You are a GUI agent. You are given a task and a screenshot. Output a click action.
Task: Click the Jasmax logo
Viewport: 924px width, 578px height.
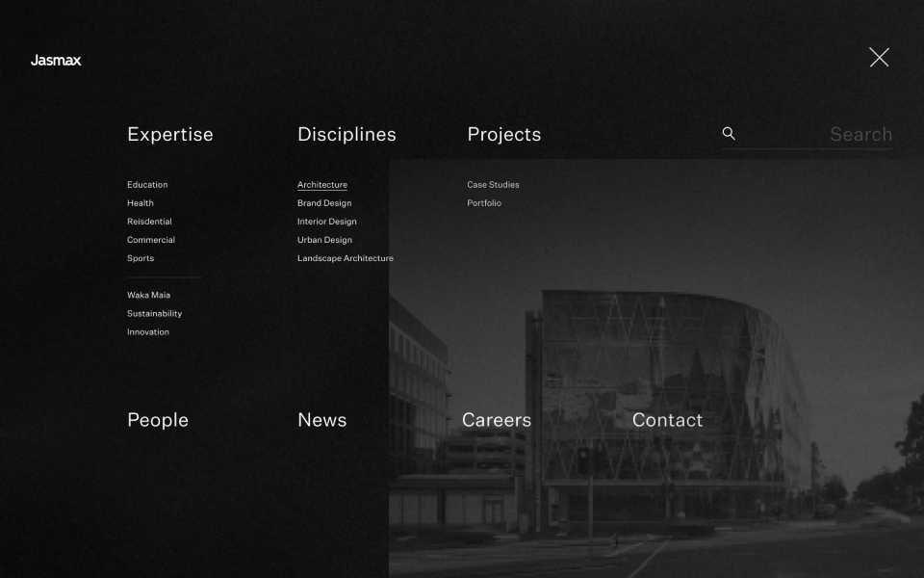tap(56, 60)
